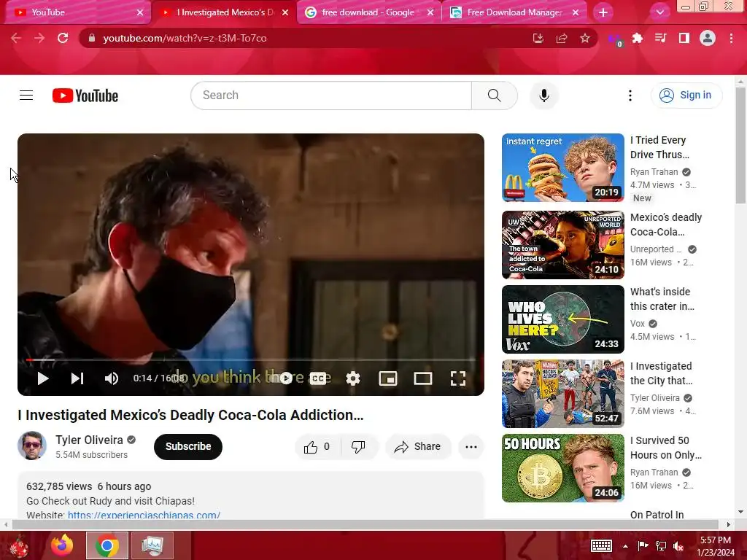Image resolution: width=747 pixels, height=560 pixels.
Task: Toggle closed captions CC button
Action: click(318, 378)
